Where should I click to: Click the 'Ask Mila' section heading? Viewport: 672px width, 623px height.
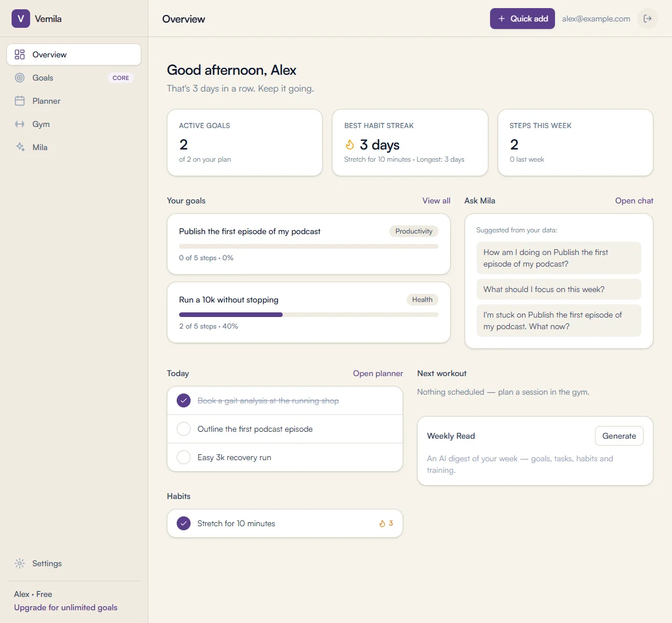coord(480,201)
